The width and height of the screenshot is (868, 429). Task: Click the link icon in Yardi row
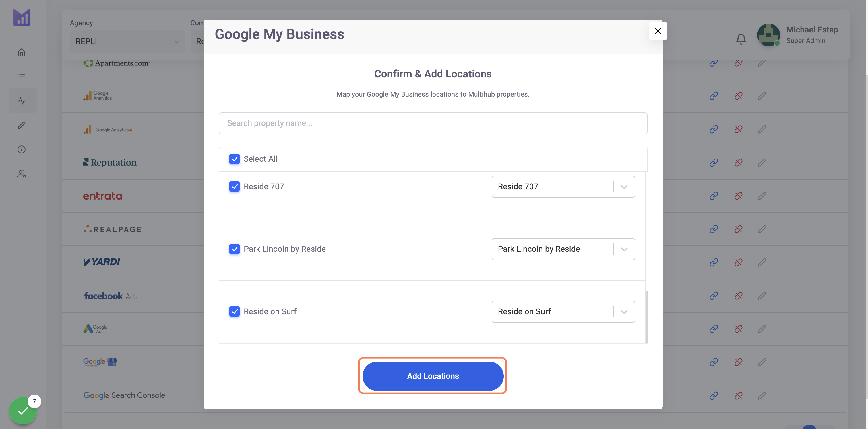714,262
